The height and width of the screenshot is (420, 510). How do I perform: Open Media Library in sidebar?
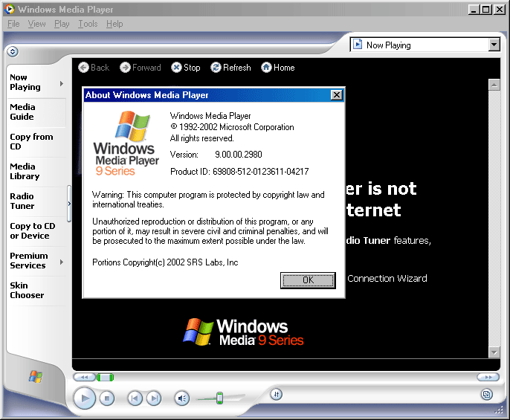coord(25,171)
